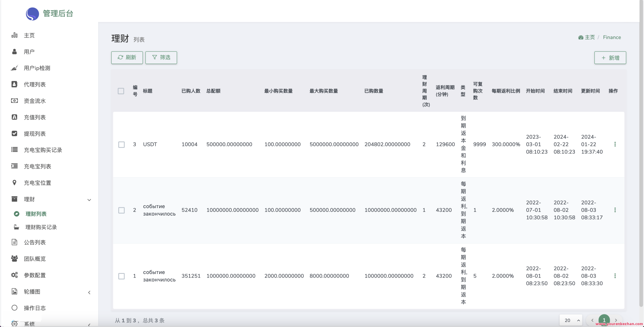This screenshot has height=327, width=644.
Task: Open three-dot actions for row number 1
Action: pyautogui.click(x=615, y=276)
